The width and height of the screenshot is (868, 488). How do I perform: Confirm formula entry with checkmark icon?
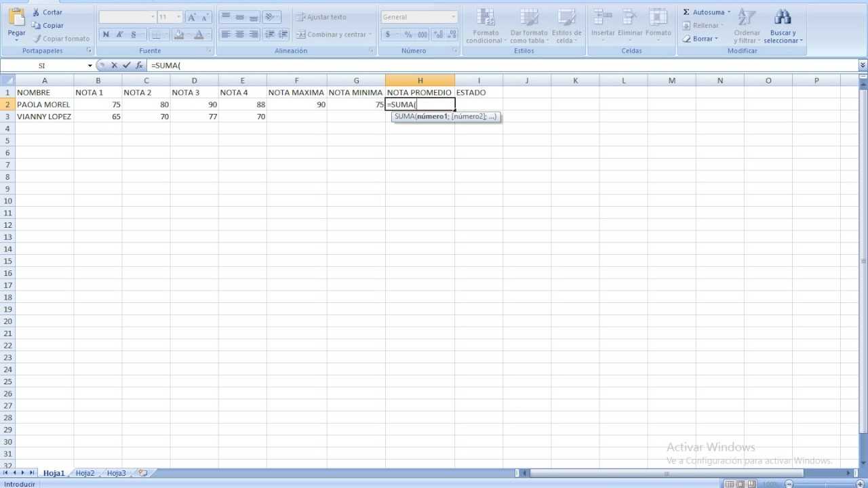tap(126, 66)
